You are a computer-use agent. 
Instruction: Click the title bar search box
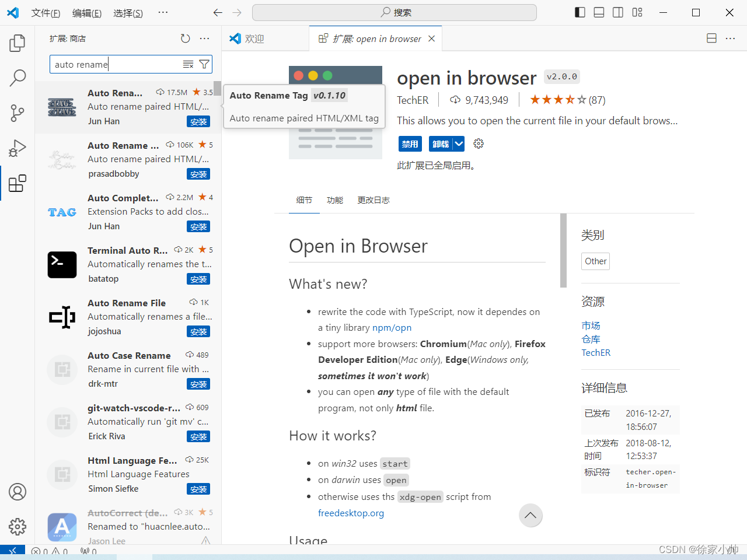point(395,12)
